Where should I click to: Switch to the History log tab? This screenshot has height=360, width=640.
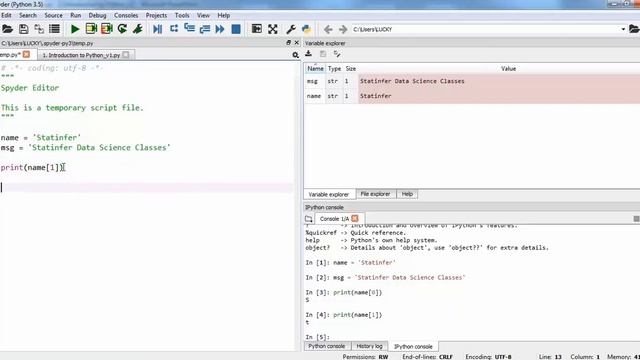point(369,346)
